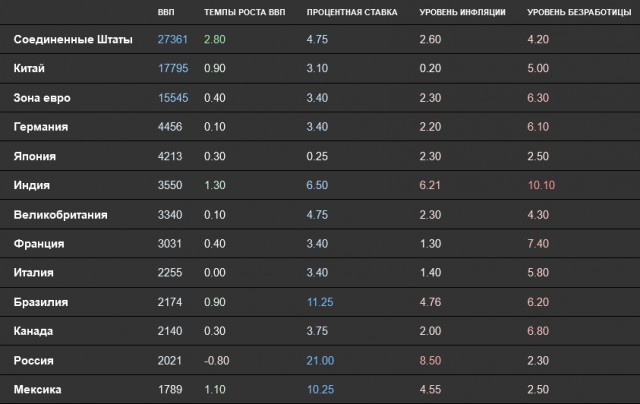The height and width of the screenshot is (404, 640).
Task: Sort by ТЕМПЫ РОСТА ВВП column header
Action: pos(244,12)
